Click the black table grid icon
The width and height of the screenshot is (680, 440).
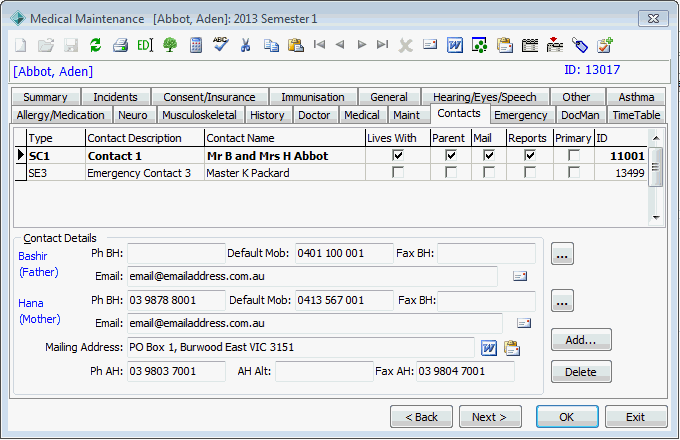click(x=530, y=45)
